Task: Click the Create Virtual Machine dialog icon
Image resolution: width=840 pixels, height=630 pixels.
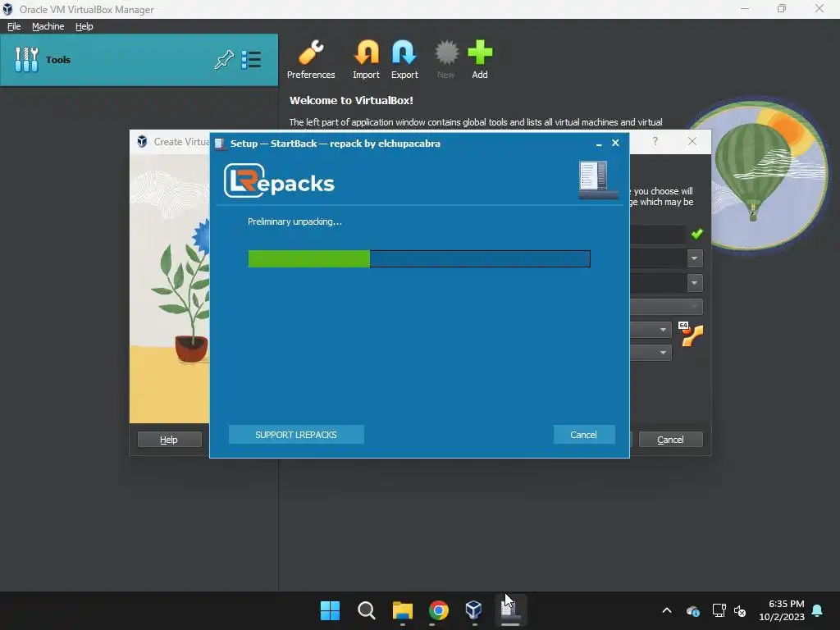Action: tap(142, 141)
